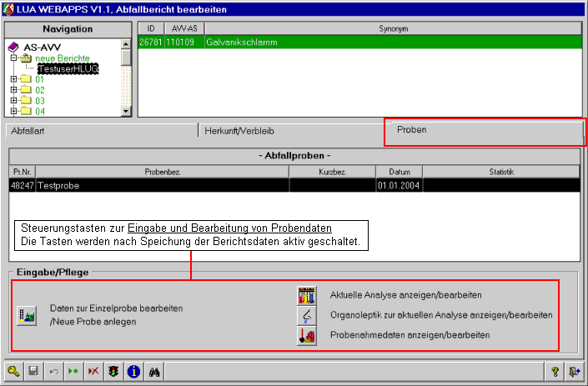
Task: Click the red X delete icon
Action: 93,373
